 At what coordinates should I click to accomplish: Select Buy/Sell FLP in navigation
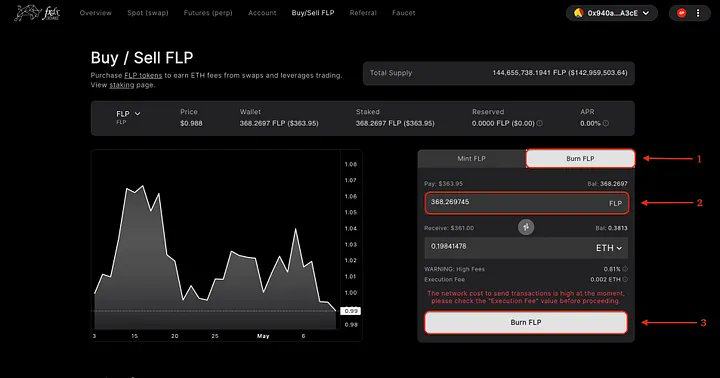(313, 13)
